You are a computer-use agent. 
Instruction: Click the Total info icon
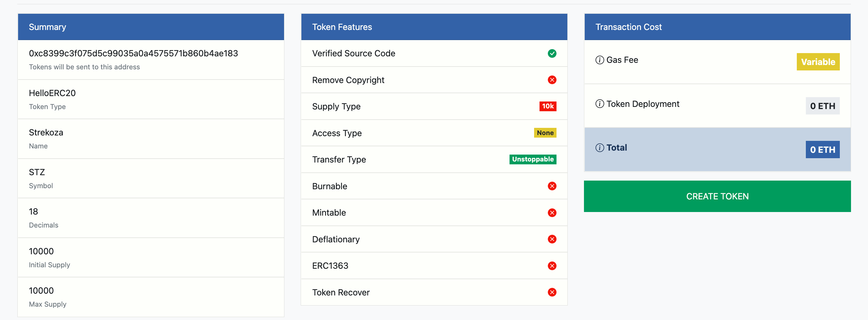[600, 148]
